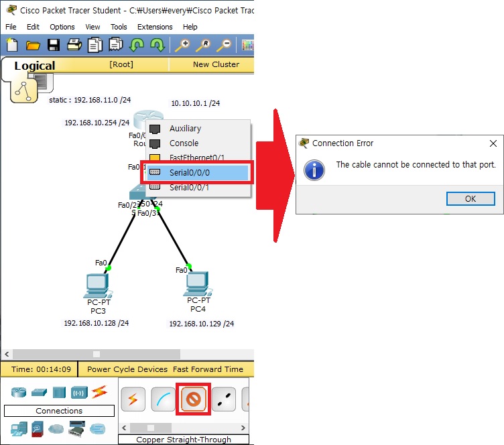Select the PC3 computer device
The width and height of the screenshot is (504, 445).
98,286
